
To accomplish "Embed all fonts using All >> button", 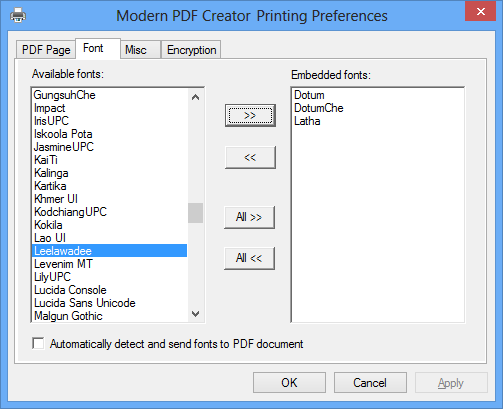I will 249,217.
